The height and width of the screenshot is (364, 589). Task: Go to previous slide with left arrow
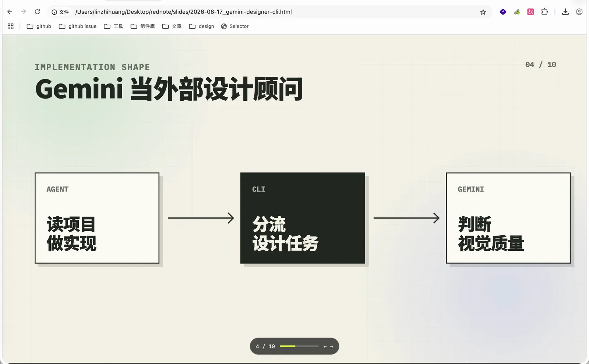(325, 347)
